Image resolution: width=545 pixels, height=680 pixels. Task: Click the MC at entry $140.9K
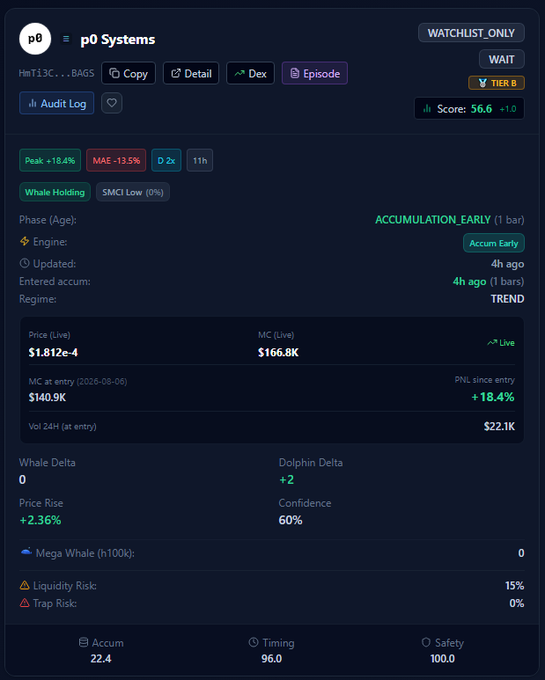coord(47,397)
